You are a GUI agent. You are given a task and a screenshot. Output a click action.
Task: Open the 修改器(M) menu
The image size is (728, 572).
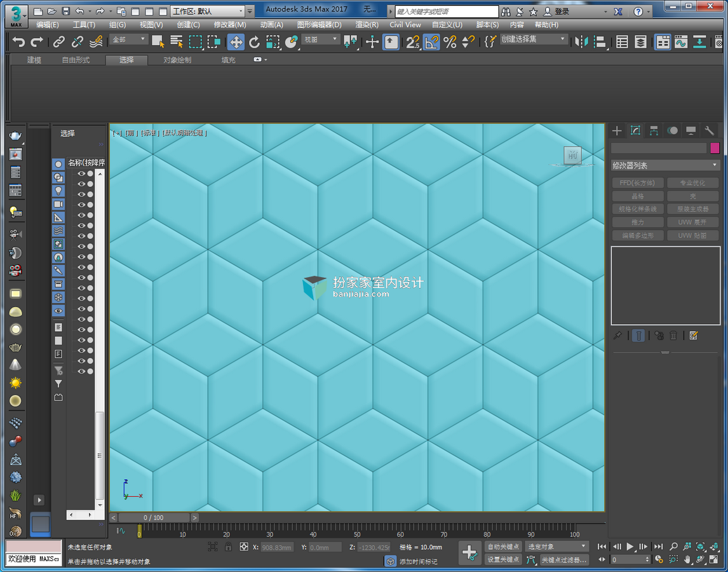(x=230, y=25)
